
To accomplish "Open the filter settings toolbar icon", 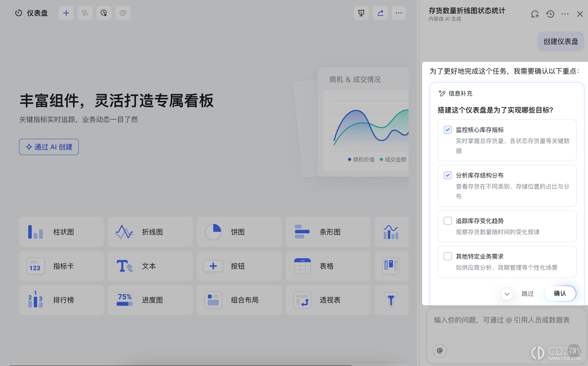I will click(x=85, y=13).
